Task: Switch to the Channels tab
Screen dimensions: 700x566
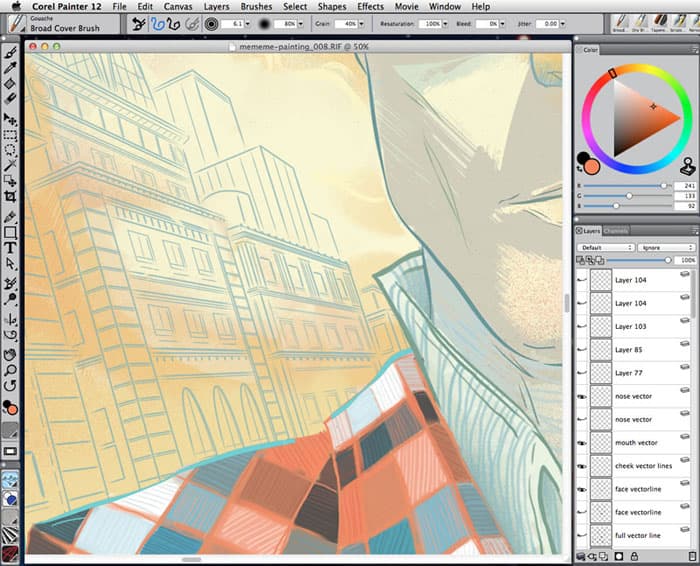Action: coord(616,231)
